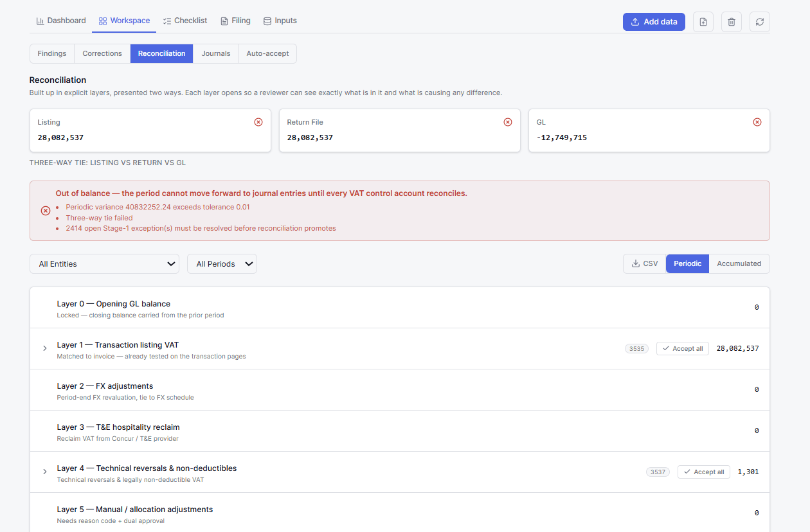Open the All Periods dropdown

point(222,264)
